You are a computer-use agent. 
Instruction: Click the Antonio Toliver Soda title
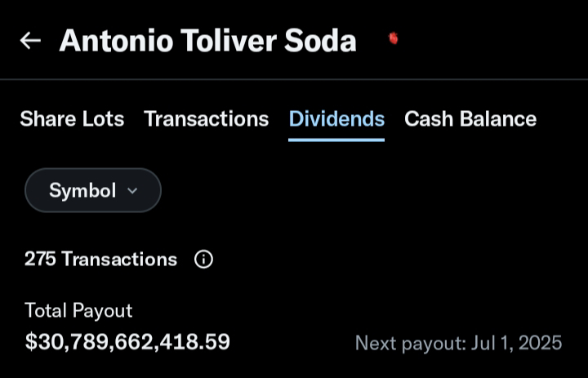[207, 41]
